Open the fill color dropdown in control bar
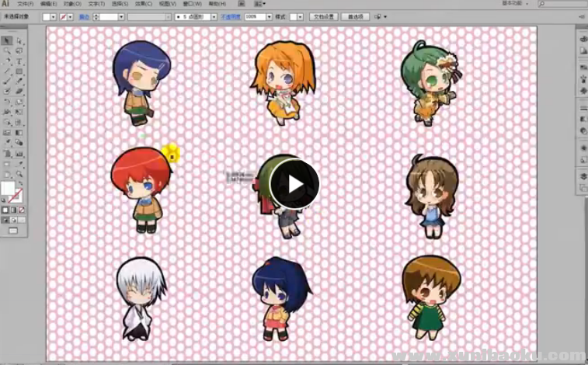This screenshot has width=588, height=365. click(x=54, y=16)
